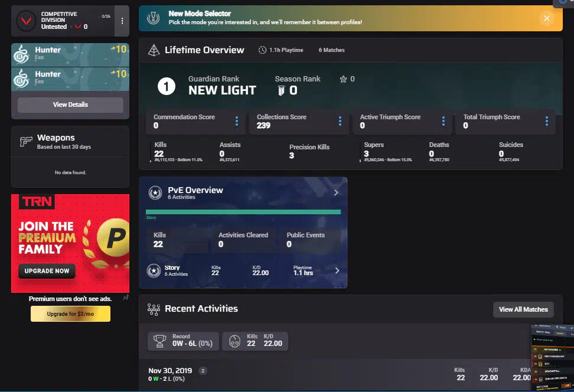Viewport: 574px width, 392px height.
Task: Expand the Story activities row arrow
Action: click(x=337, y=270)
